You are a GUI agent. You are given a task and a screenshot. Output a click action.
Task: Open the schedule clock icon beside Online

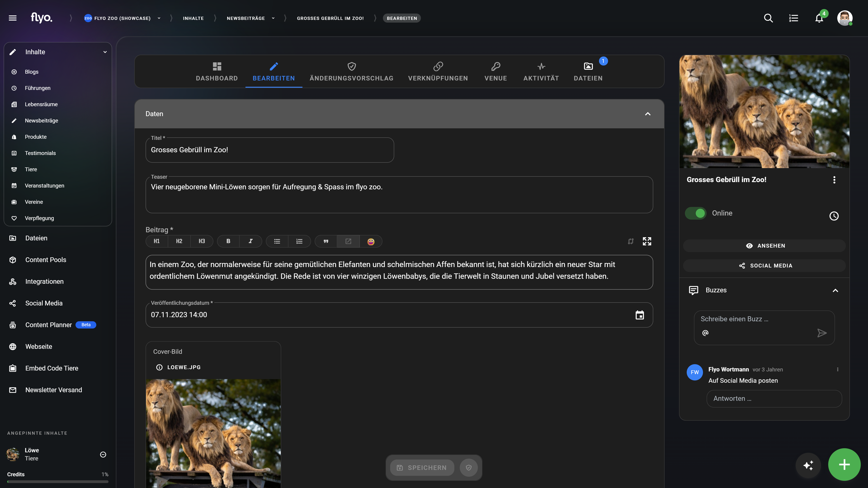(x=834, y=216)
